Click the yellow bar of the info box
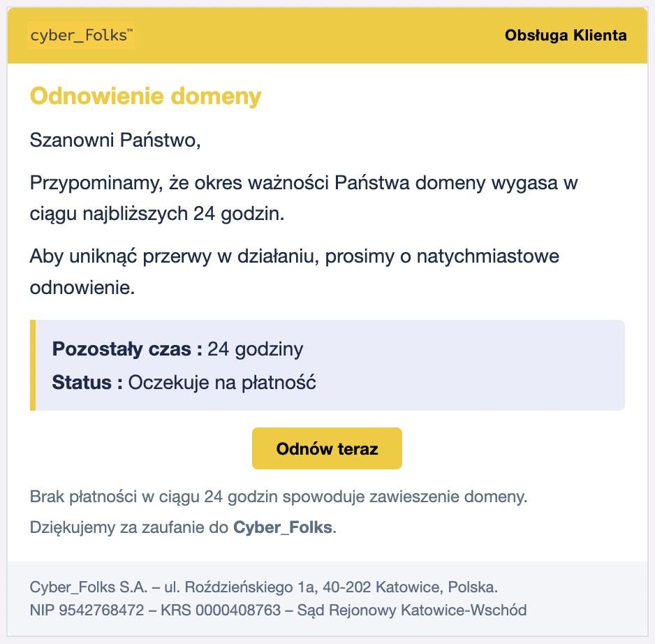Viewport: 655px width, 644px height. point(33,365)
